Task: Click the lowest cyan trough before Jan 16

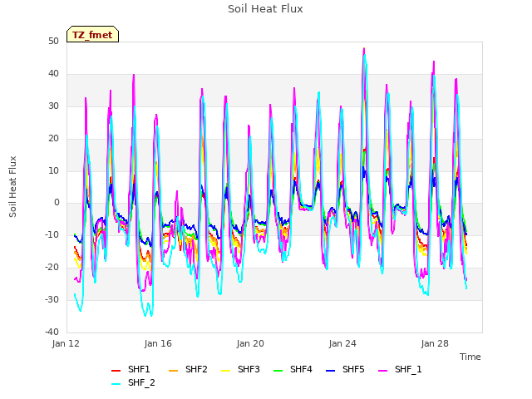Action: [x=151, y=316]
